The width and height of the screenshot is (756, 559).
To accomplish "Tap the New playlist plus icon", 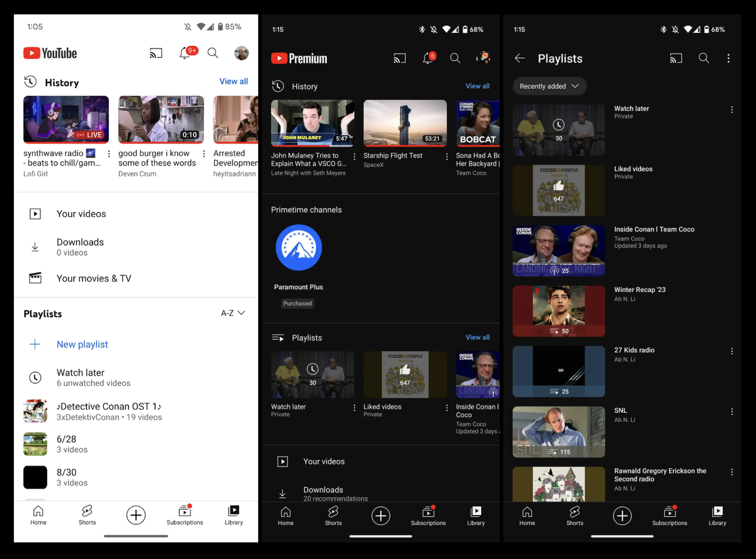I will click(35, 344).
